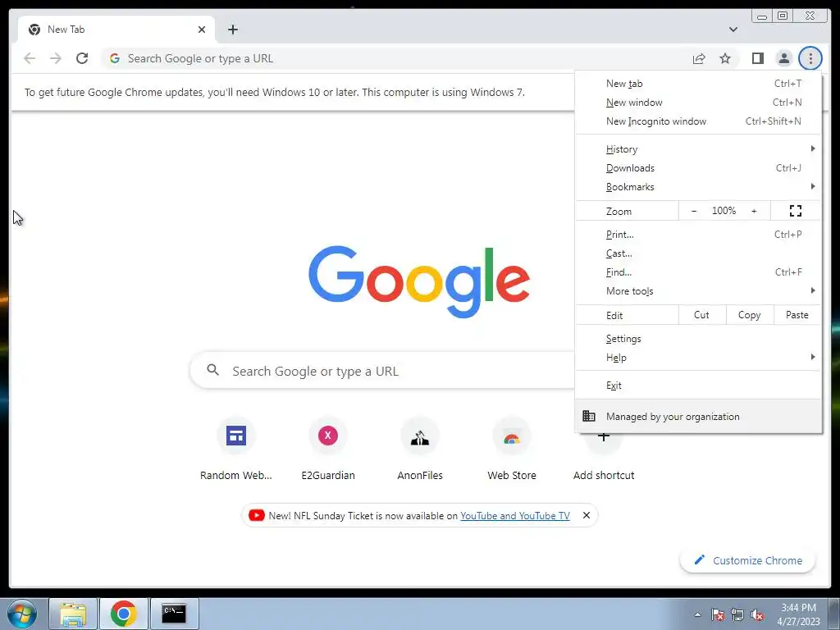Screen dimensions: 840x630
Task: Open the AnonFiles shortcut tile
Action: coord(420,449)
